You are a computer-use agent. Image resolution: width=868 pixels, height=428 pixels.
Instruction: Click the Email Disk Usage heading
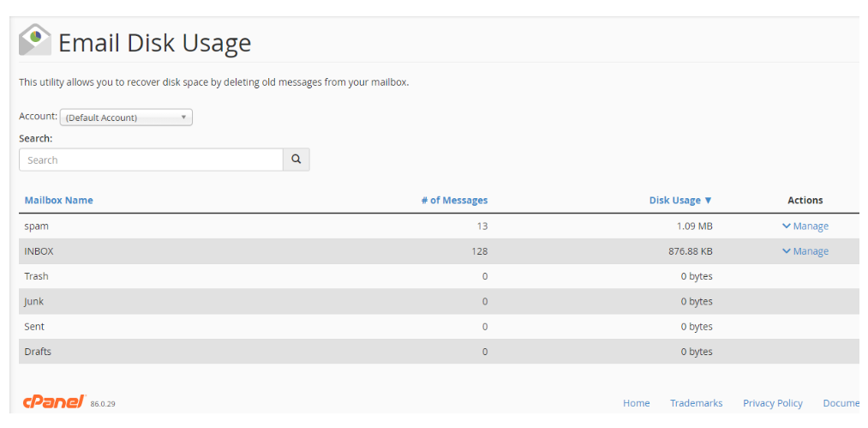coord(154,43)
